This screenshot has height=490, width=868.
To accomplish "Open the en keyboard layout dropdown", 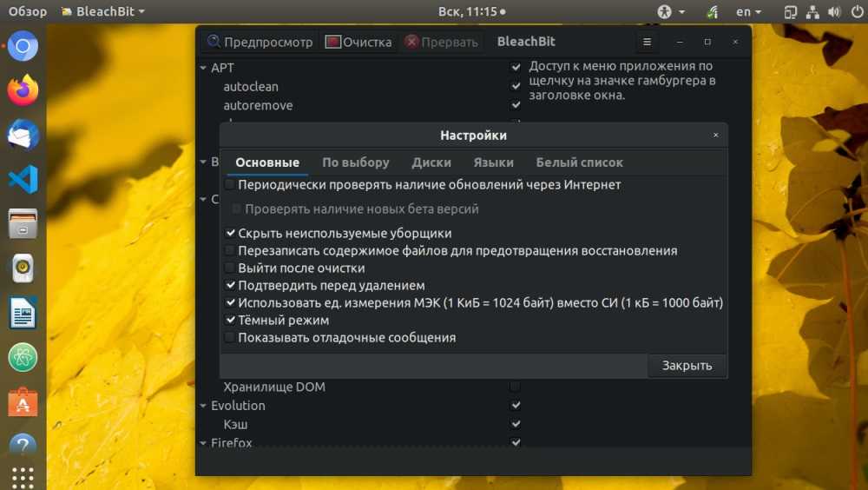I will click(749, 11).
